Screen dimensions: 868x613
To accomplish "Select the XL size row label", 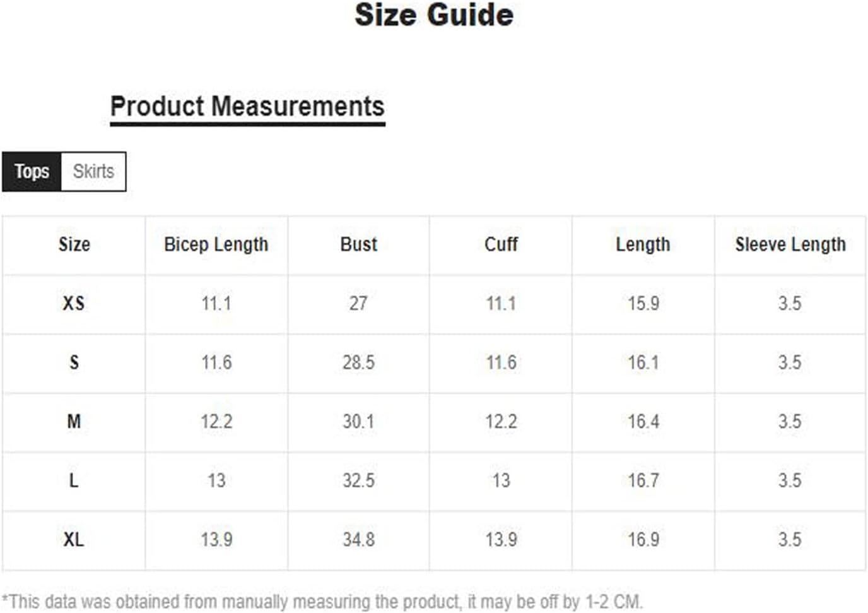I will pyautogui.click(x=74, y=540).
